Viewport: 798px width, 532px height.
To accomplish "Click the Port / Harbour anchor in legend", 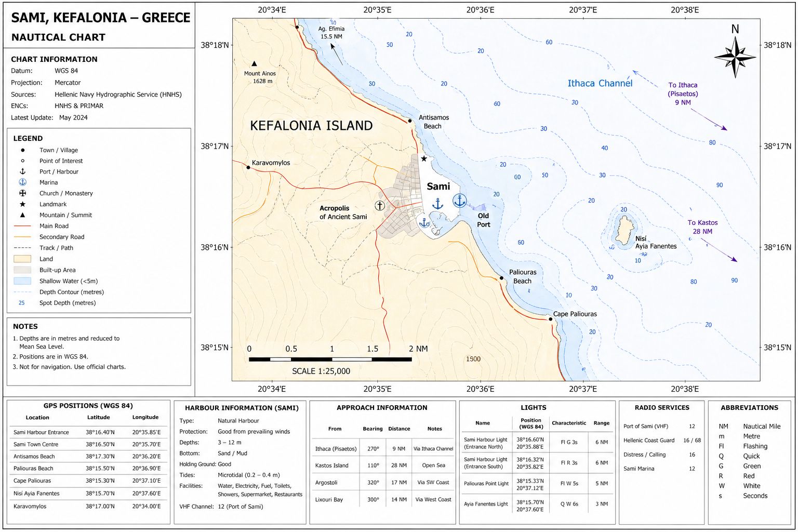I will [x=22, y=171].
